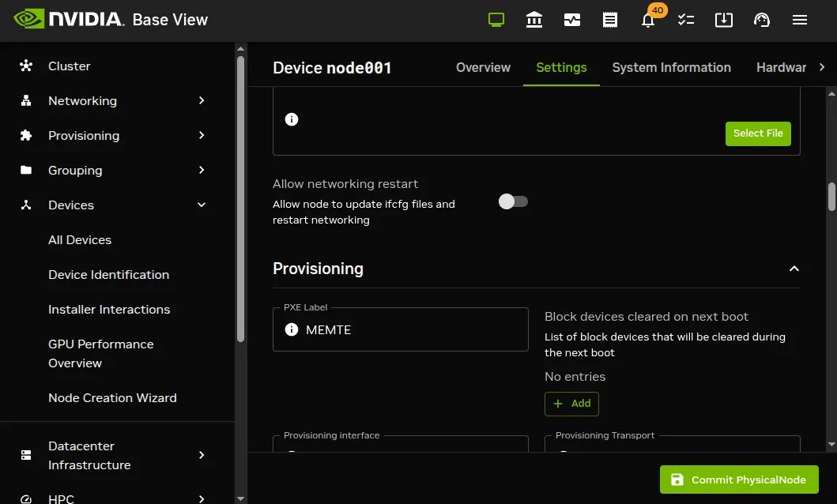Open Device Identification page
The height and width of the screenshot is (504, 837).
point(108,275)
